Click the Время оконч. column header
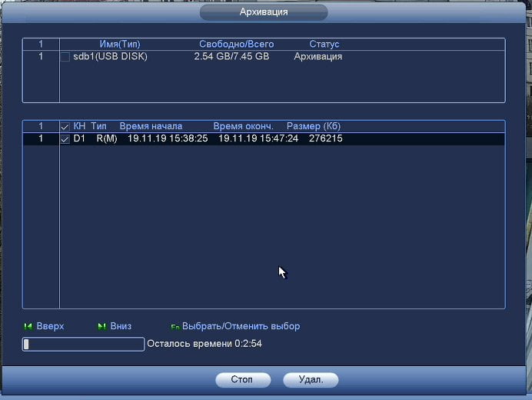The width and height of the screenshot is (532, 400). pos(243,126)
